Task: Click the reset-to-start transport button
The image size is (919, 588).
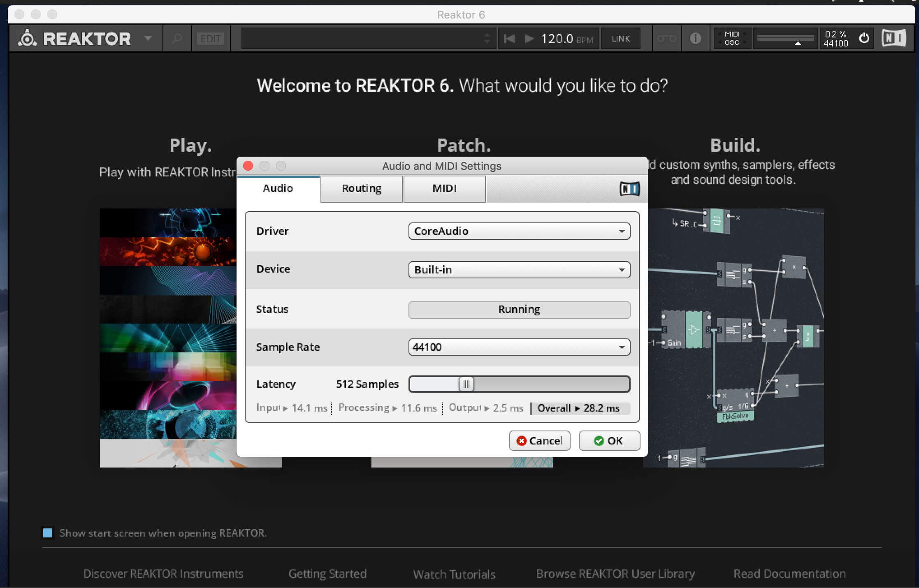Action: [x=509, y=39]
